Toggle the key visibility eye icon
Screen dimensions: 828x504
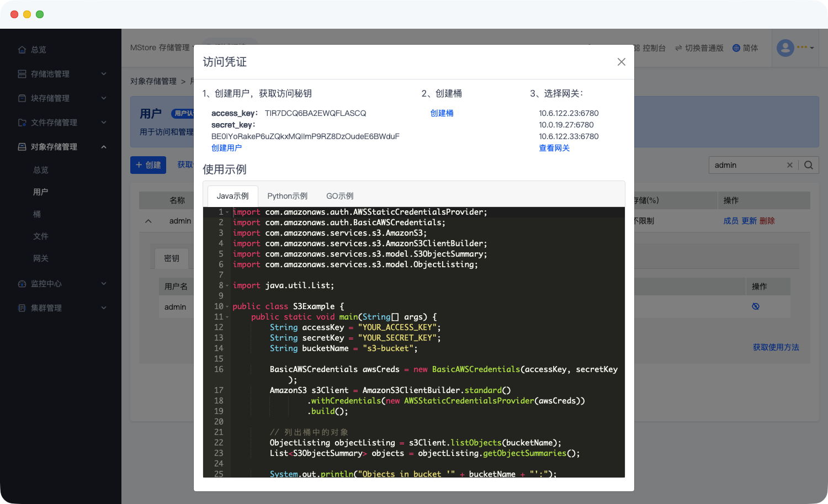(756, 306)
